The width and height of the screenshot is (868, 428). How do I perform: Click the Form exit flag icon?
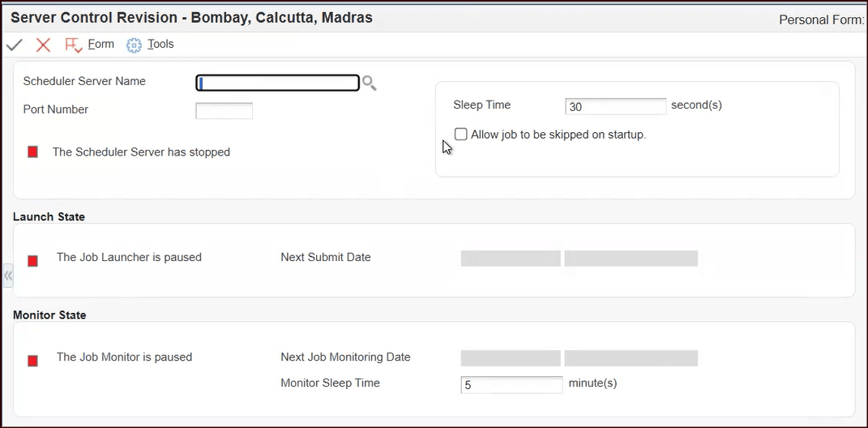[73, 45]
